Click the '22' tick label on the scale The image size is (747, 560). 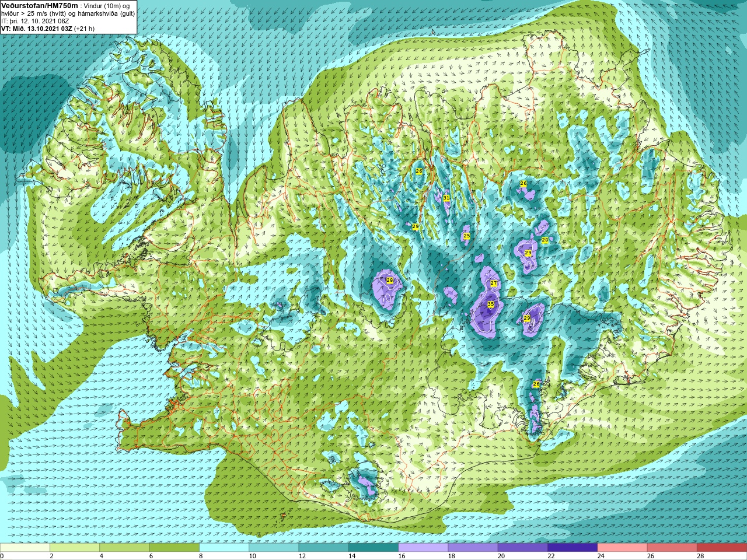[x=551, y=556]
